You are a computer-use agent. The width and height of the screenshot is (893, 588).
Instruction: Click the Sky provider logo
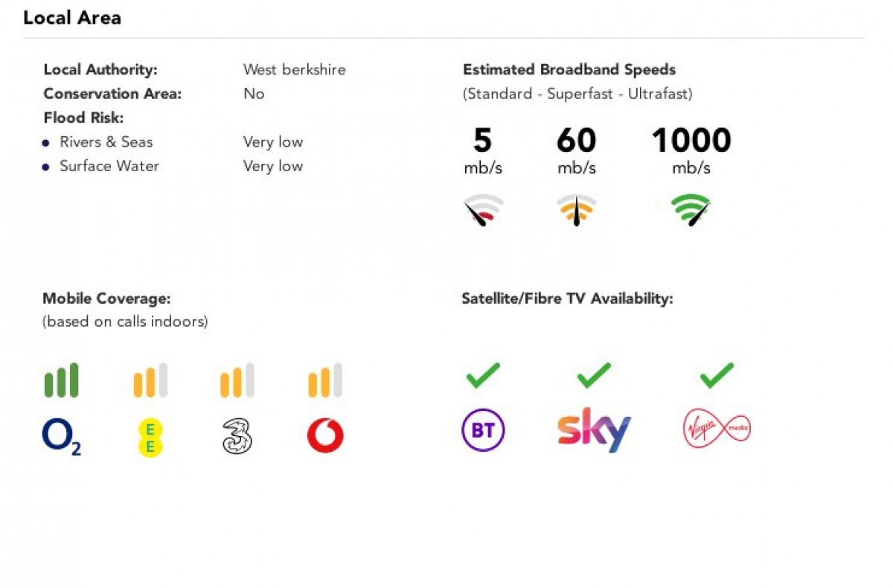click(x=594, y=429)
